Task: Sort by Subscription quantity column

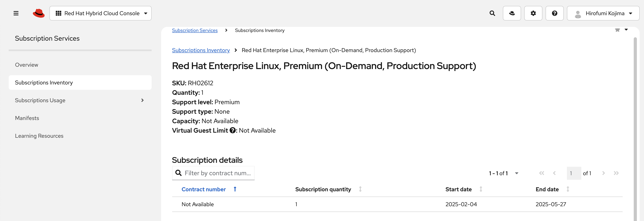Action: pyautogui.click(x=323, y=190)
